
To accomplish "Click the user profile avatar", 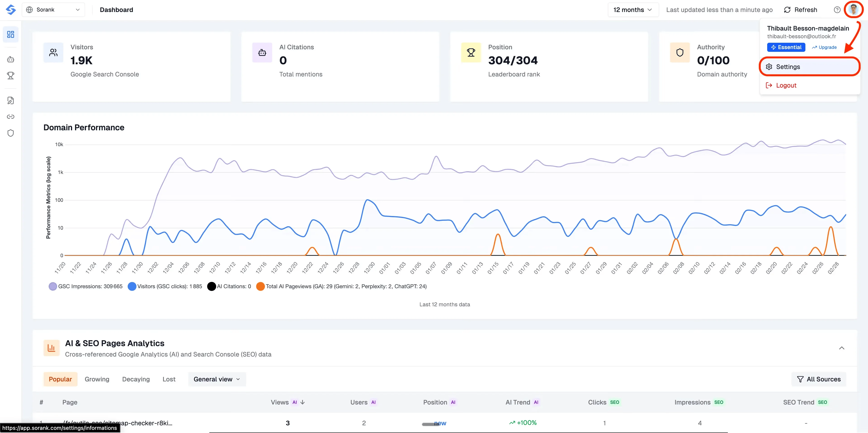I will pos(854,9).
